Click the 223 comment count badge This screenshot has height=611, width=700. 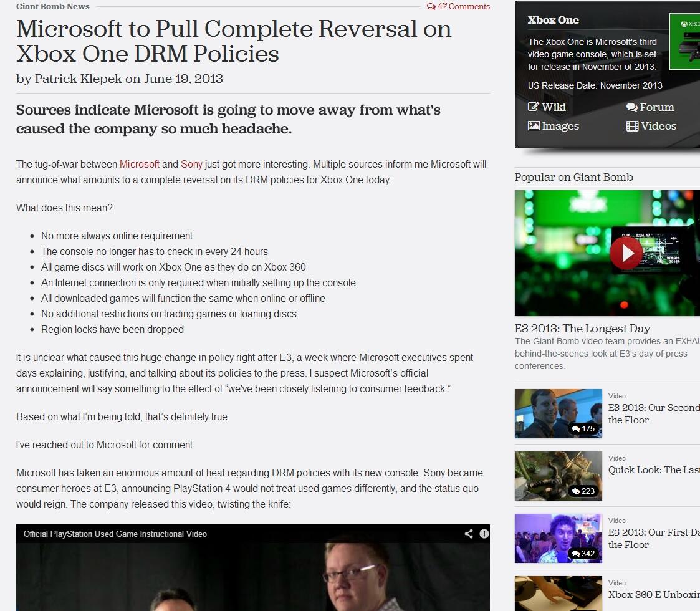point(583,491)
